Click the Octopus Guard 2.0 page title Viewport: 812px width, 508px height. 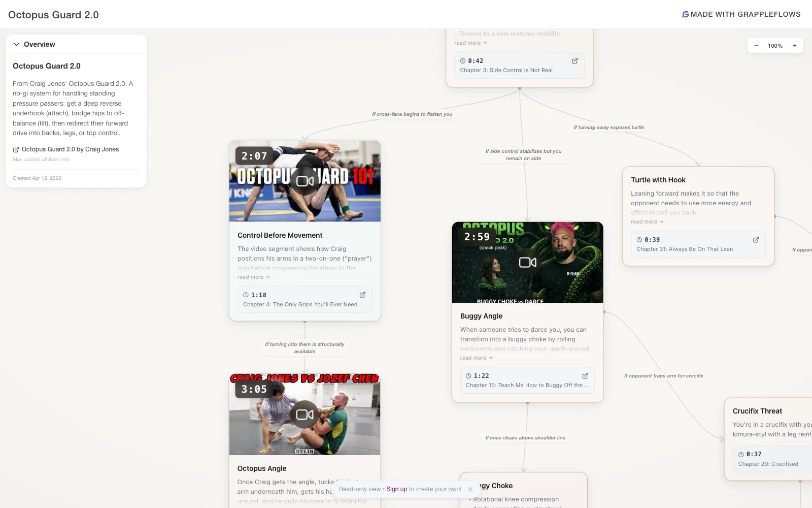(x=53, y=15)
